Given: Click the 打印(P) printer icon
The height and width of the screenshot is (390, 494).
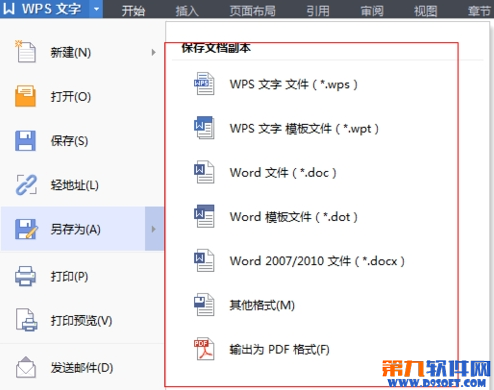Looking at the screenshot, I should pyautogui.click(x=25, y=276).
